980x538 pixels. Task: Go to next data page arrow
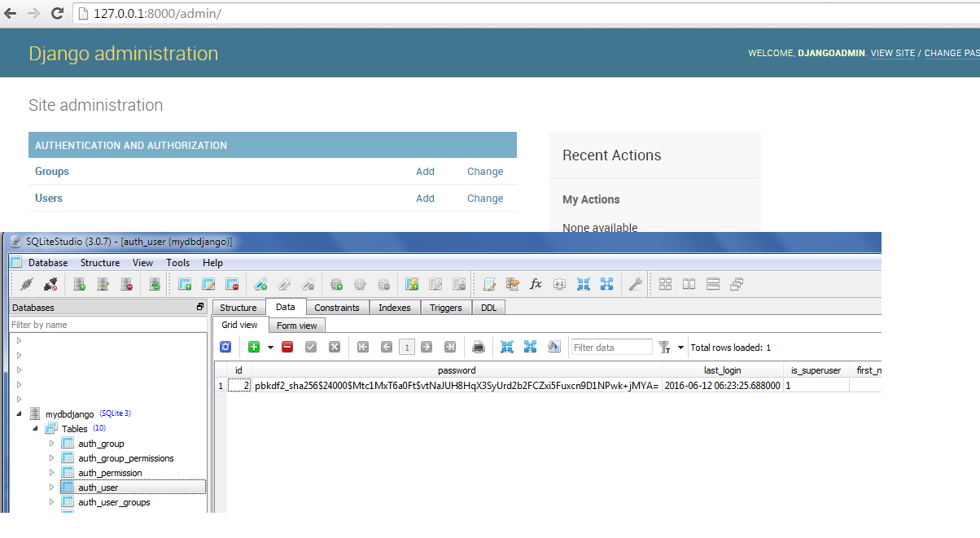(427, 347)
